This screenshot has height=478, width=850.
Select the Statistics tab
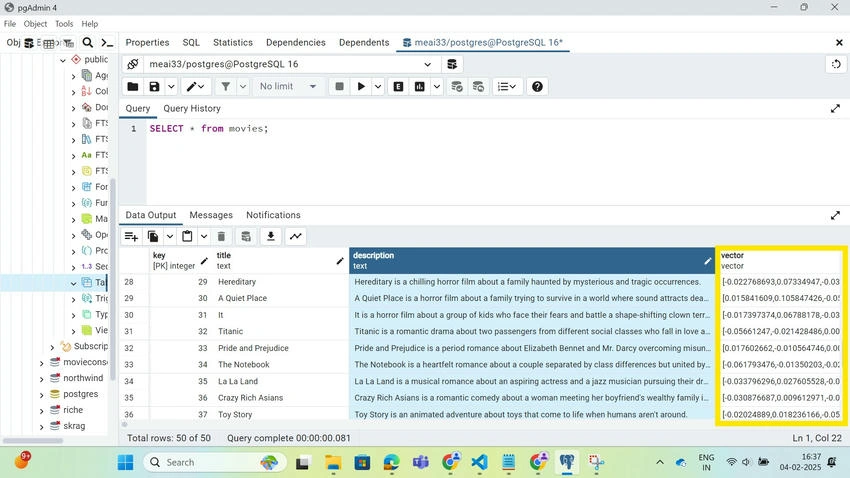point(233,42)
